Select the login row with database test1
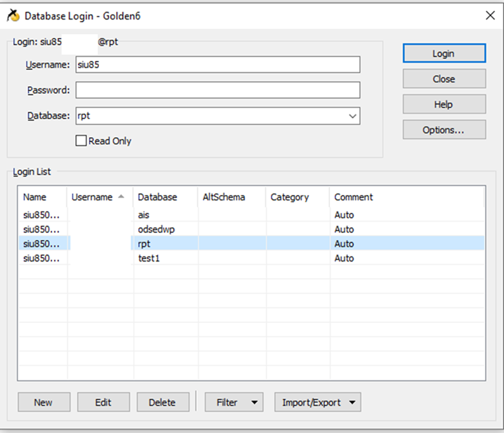 251,258
